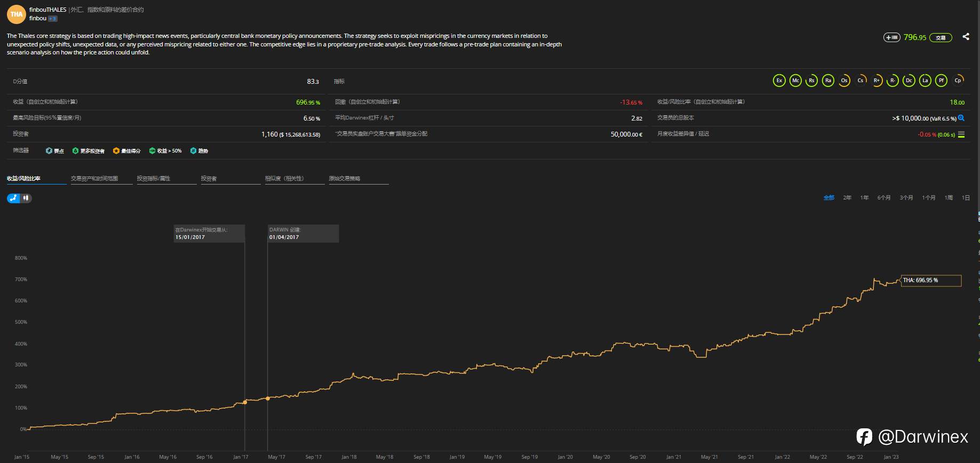Open the 交易资产和时间范围 tab

tap(94, 179)
